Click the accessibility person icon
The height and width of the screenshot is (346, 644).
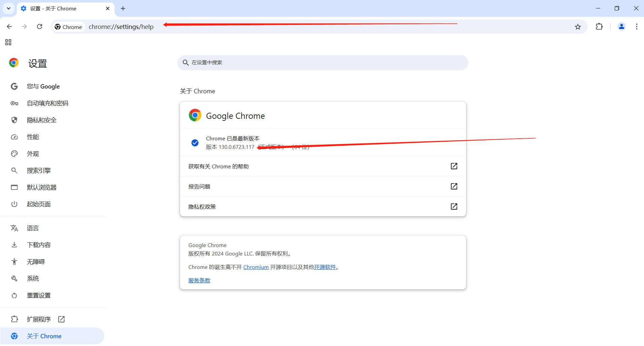(x=14, y=262)
